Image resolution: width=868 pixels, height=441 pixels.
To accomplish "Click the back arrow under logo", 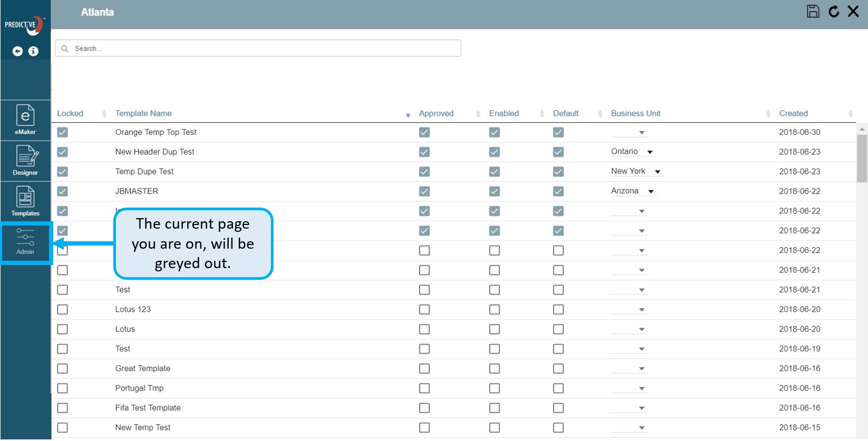I will pos(17,51).
